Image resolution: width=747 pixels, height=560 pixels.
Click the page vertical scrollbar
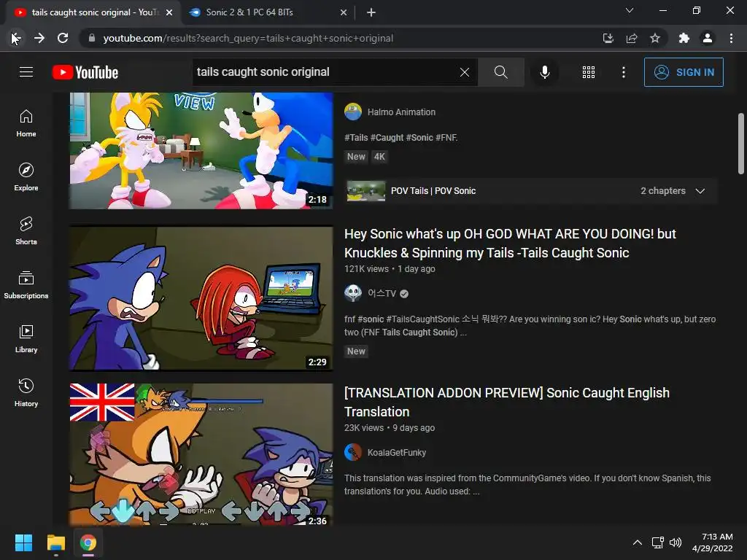(x=741, y=144)
